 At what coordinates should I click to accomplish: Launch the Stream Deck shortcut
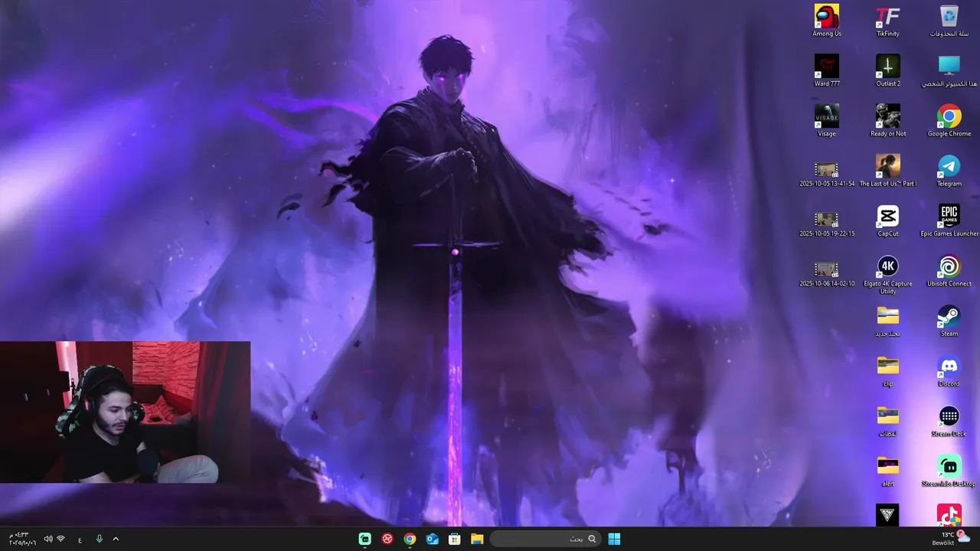(x=949, y=421)
